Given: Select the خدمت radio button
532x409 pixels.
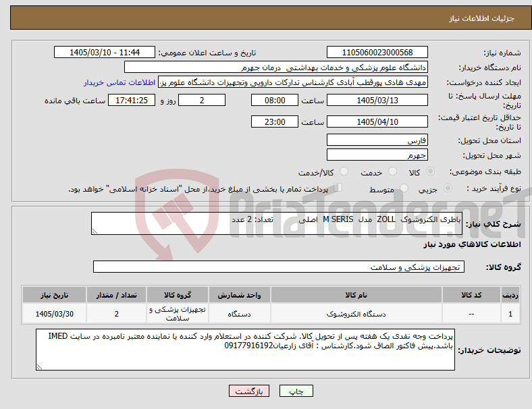Looking at the screenshot, I should tap(392, 171).
